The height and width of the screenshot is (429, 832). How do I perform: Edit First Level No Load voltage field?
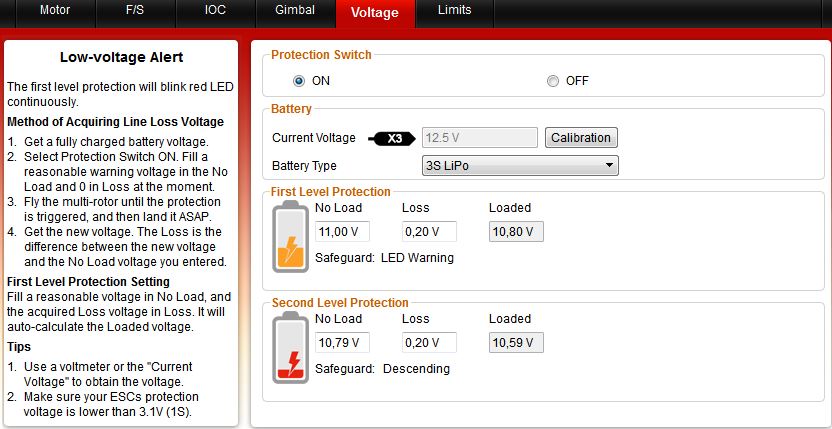click(341, 232)
